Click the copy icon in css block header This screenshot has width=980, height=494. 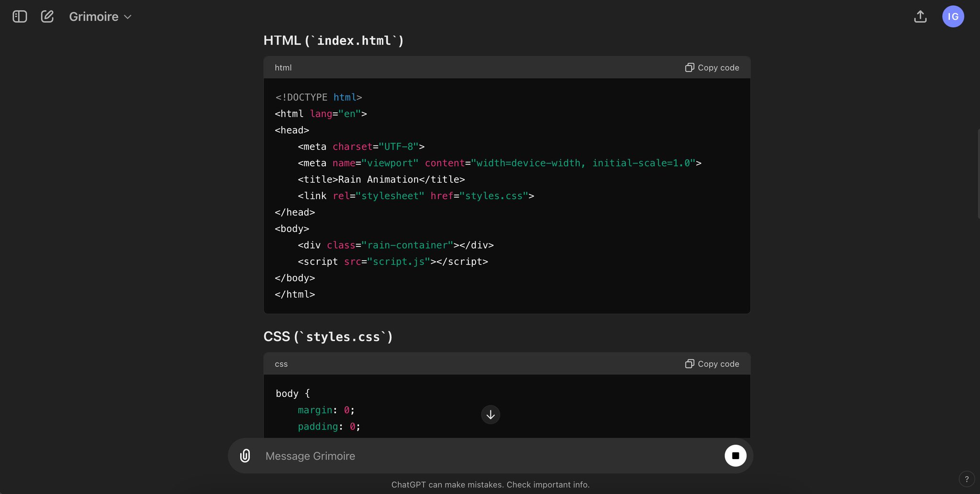click(x=690, y=364)
